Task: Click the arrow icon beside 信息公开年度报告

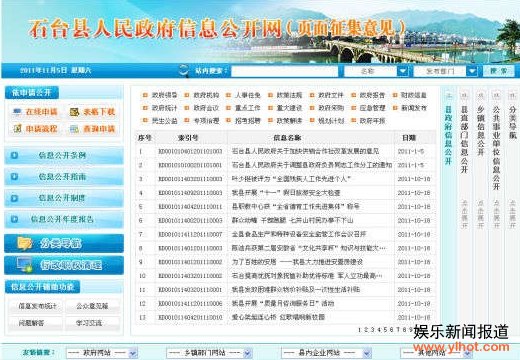Action: tap(14, 219)
